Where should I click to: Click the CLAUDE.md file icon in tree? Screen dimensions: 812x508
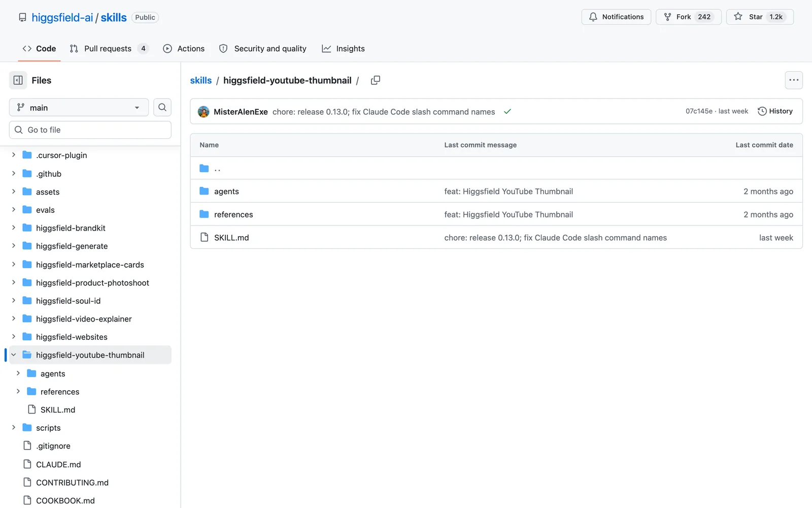(x=27, y=464)
